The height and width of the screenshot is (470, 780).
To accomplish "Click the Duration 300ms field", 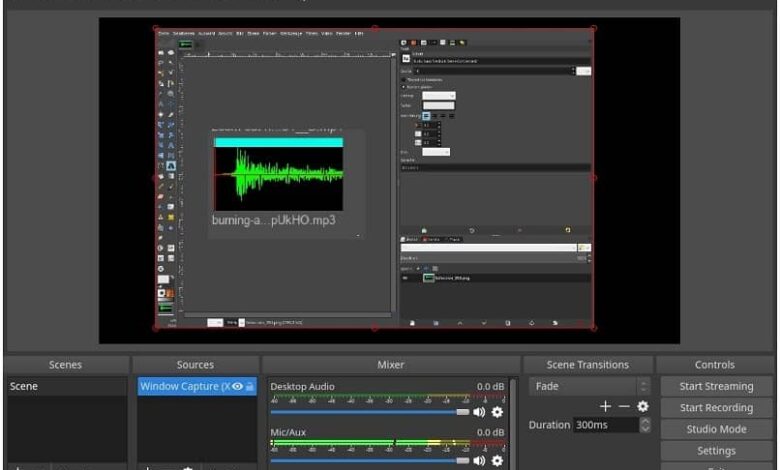I will coord(606,425).
